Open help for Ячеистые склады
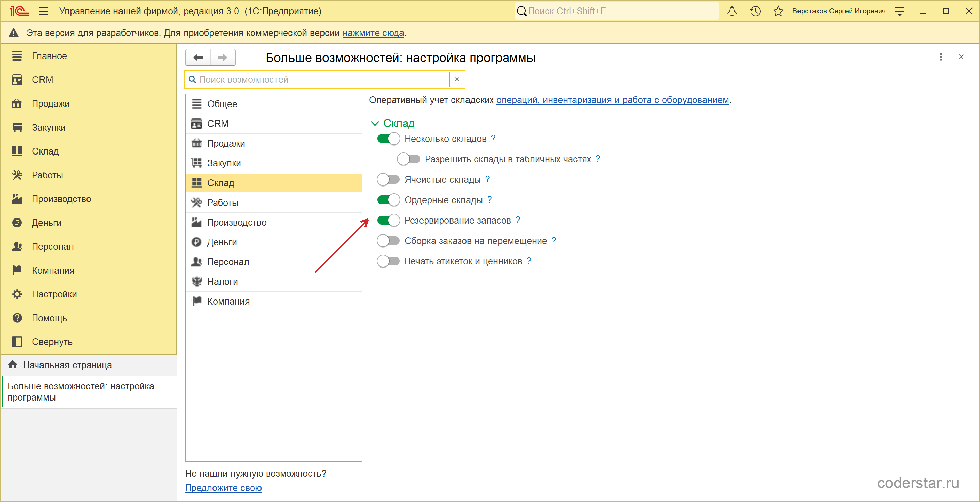The height and width of the screenshot is (502, 980). click(487, 179)
